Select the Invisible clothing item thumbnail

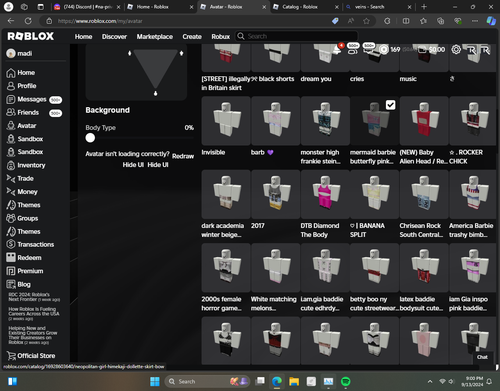(x=226, y=121)
